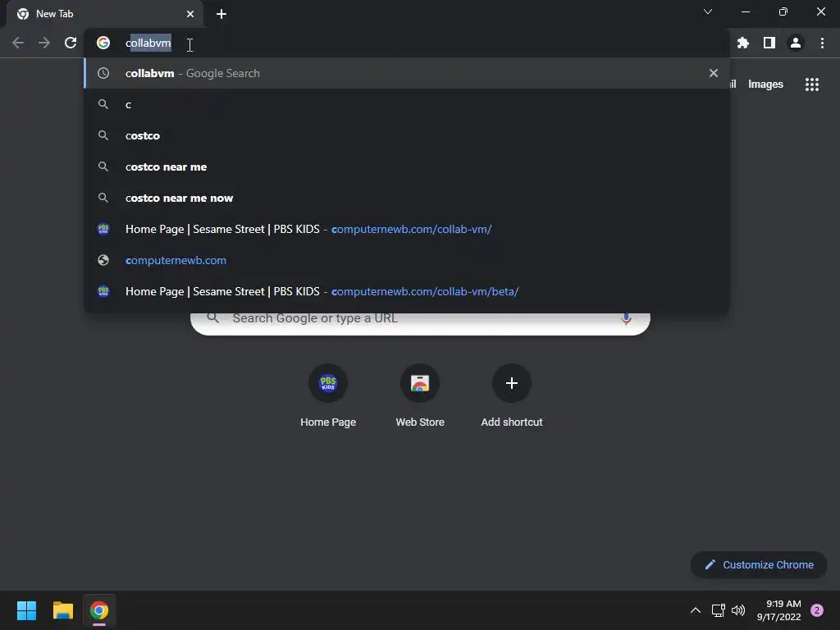The width and height of the screenshot is (840, 630).
Task: Click the forward navigation arrow
Action: [44, 43]
